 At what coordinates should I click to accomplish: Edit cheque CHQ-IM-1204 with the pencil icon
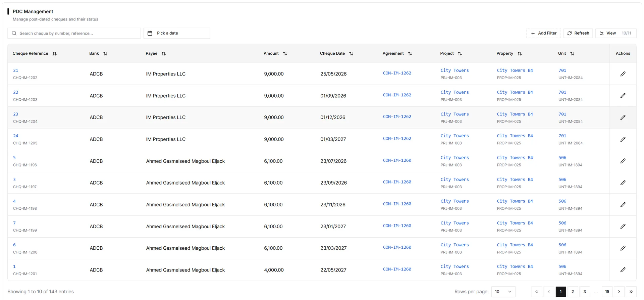pyautogui.click(x=623, y=117)
